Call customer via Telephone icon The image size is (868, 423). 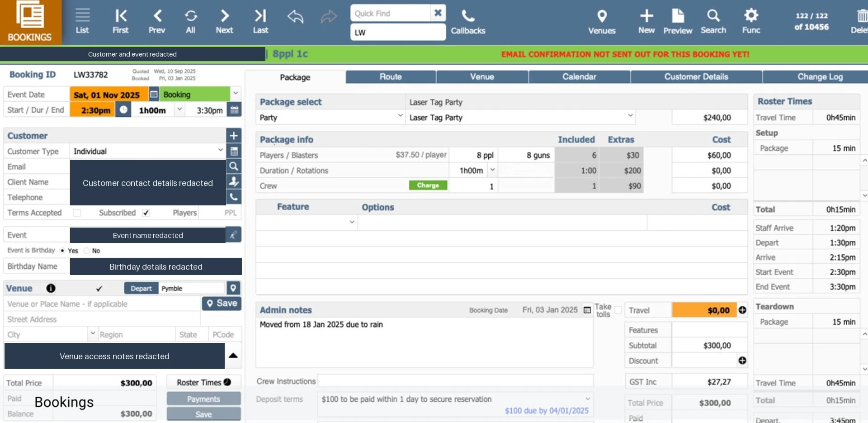[234, 197]
